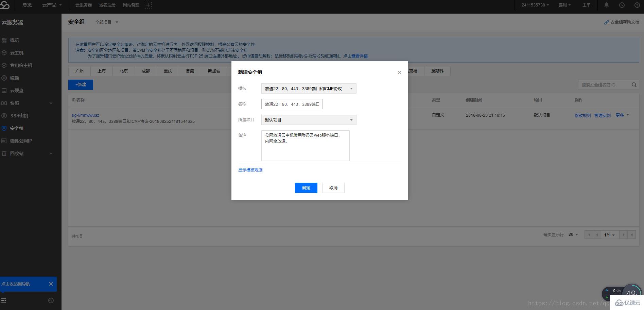
Task: Open 网站备案 in the top navigation
Action: pos(131,5)
